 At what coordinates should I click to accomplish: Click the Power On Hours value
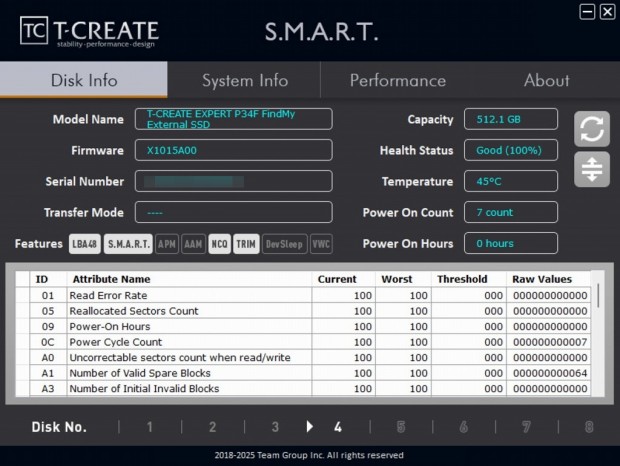[x=511, y=243]
